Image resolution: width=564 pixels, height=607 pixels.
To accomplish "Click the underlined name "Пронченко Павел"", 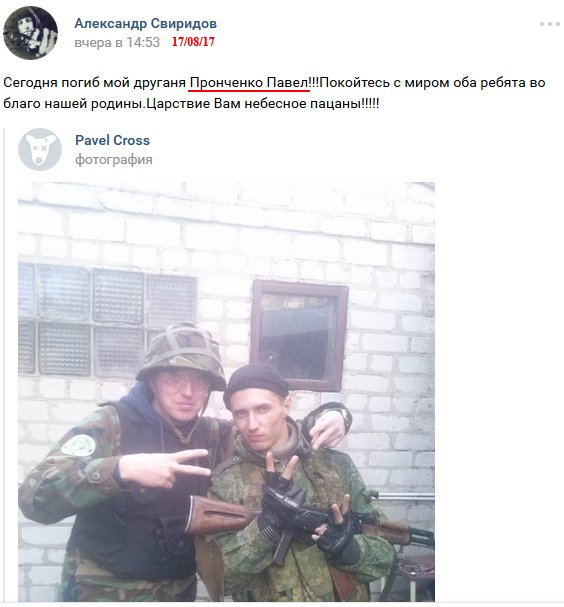I will point(249,82).
